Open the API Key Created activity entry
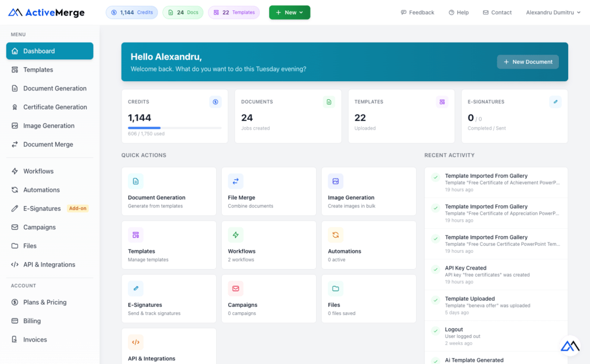590x364 pixels. [496, 275]
